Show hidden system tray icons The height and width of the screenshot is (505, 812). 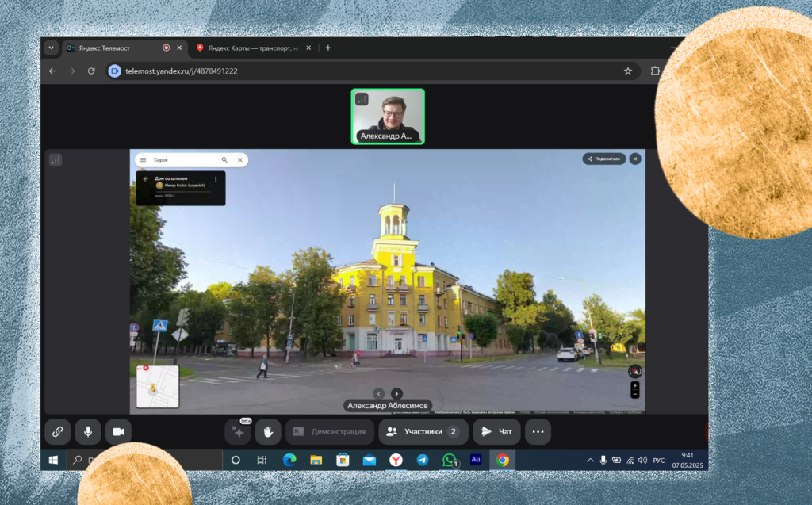[590, 460]
